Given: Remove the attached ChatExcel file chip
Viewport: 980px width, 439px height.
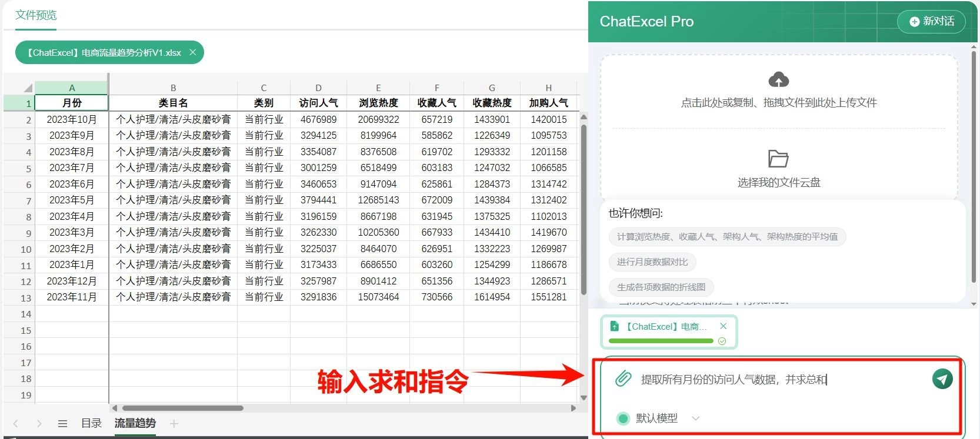Looking at the screenshot, I should coord(723,326).
